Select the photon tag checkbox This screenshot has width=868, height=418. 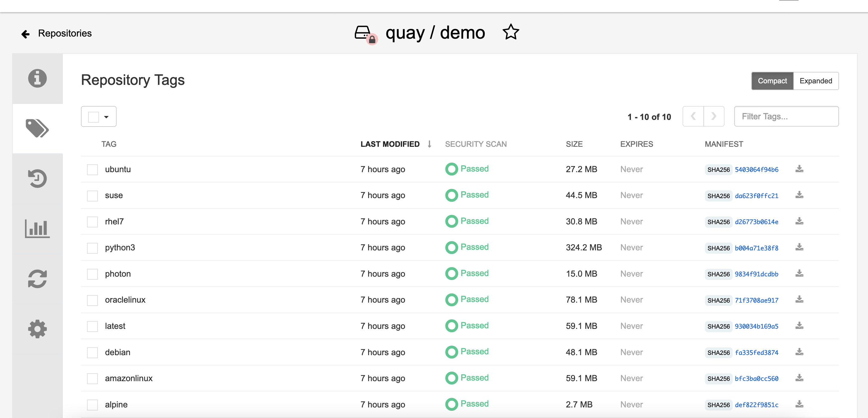[92, 274]
